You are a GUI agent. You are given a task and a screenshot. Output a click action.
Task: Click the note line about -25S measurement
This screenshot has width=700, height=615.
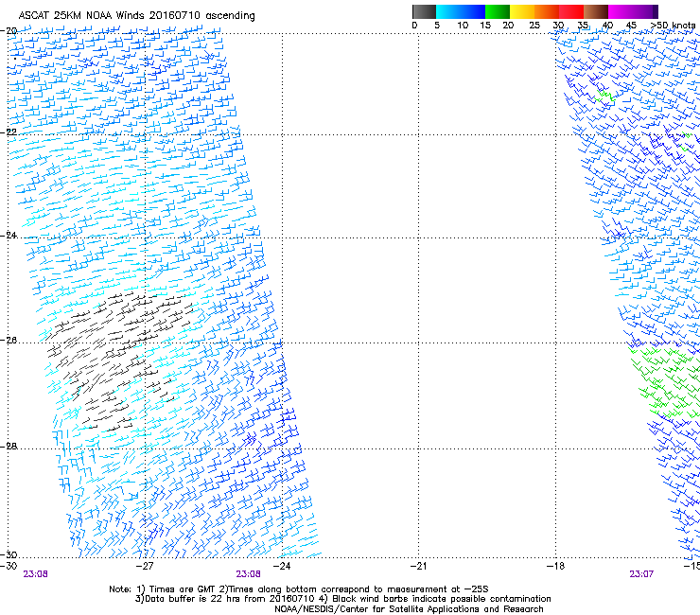coord(299,589)
